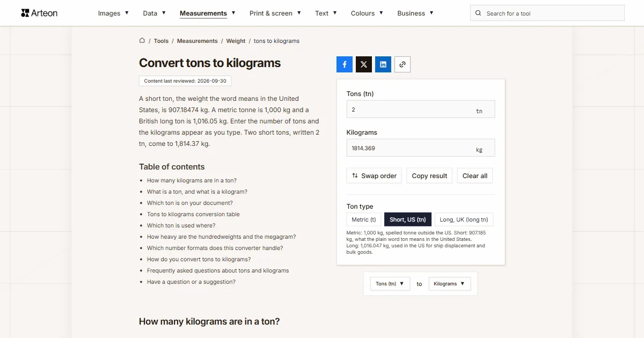Jump to 'Frequently asked questions about tons and kilograms'
This screenshot has width=644, height=338.
[x=218, y=270]
